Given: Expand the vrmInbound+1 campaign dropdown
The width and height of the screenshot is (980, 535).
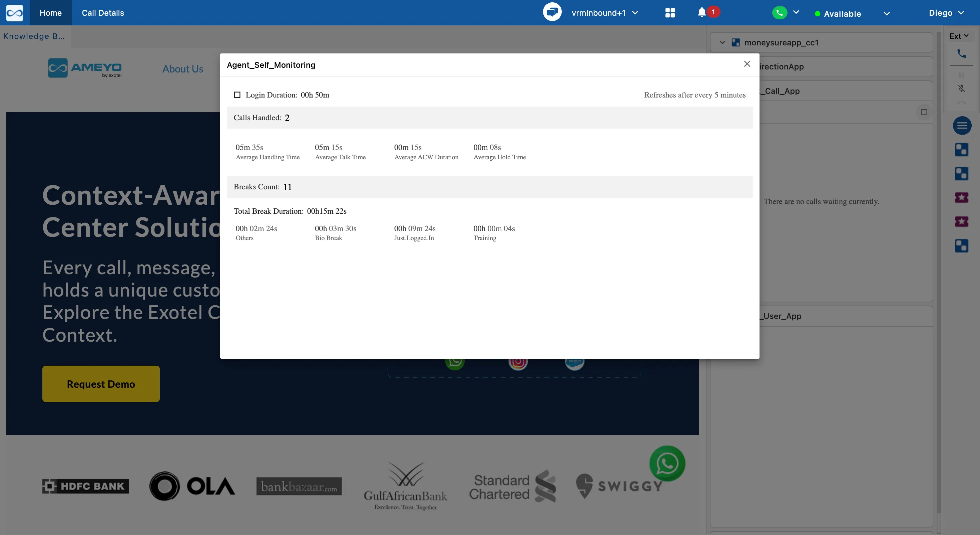Looking at the screenshot, I should coord(635,13).
